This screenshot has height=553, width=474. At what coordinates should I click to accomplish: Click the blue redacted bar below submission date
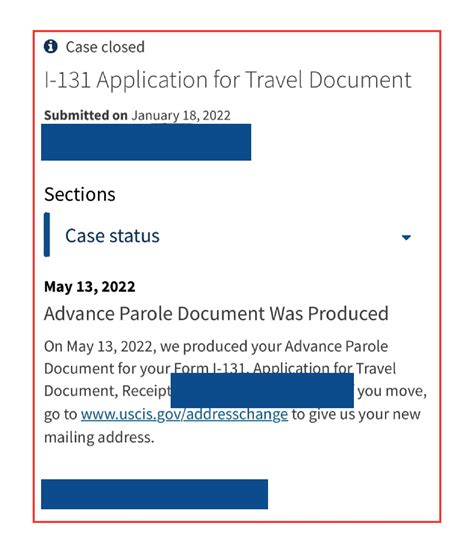point(146,142)
